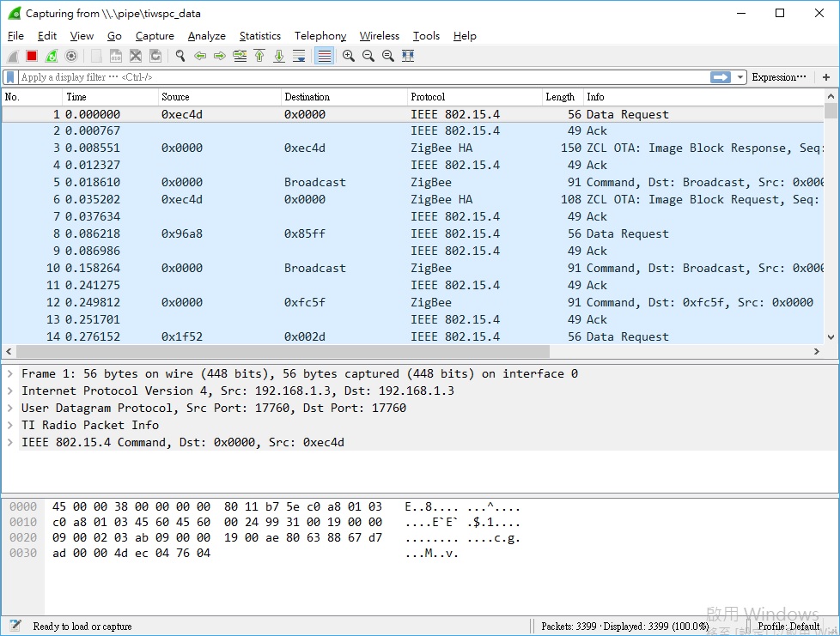Image resolution: width=840 pixels, height=636 pixels.
Task: Open the Edit menu
Action: click(x=47, y=36)
